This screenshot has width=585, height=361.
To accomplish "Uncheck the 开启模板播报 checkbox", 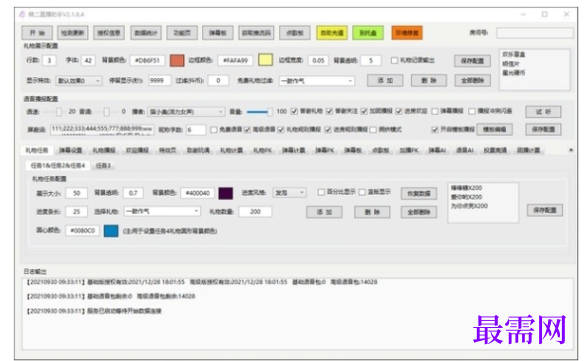I will [x=435, y=129].
